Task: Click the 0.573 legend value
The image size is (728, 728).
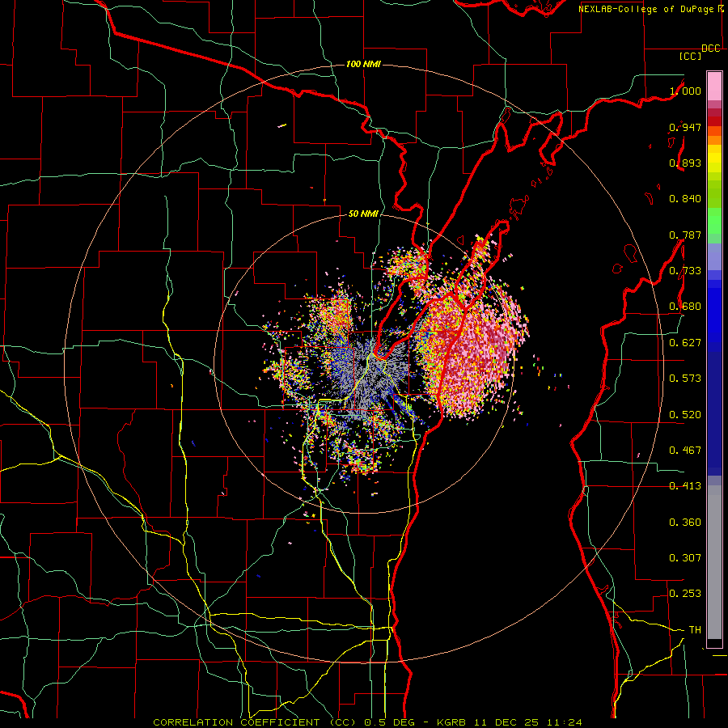Action: click(685, 378)
